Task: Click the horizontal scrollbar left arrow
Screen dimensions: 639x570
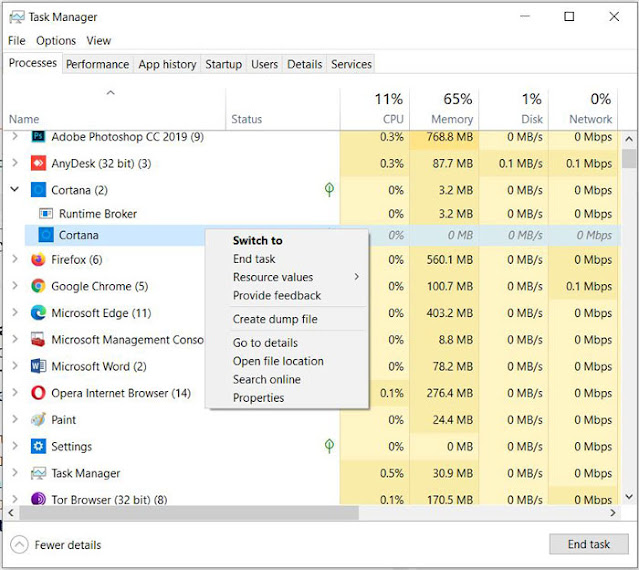Action: [x=11, y=513]
